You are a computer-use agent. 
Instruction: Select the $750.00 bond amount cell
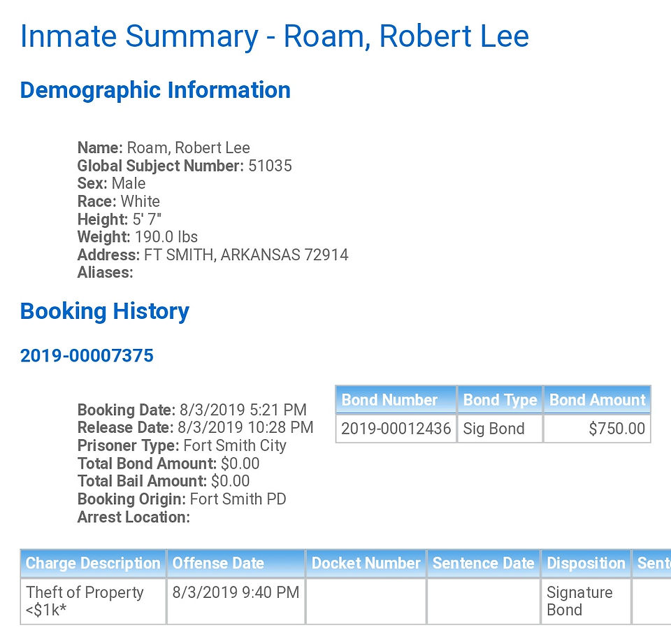[x=597, y=428]
